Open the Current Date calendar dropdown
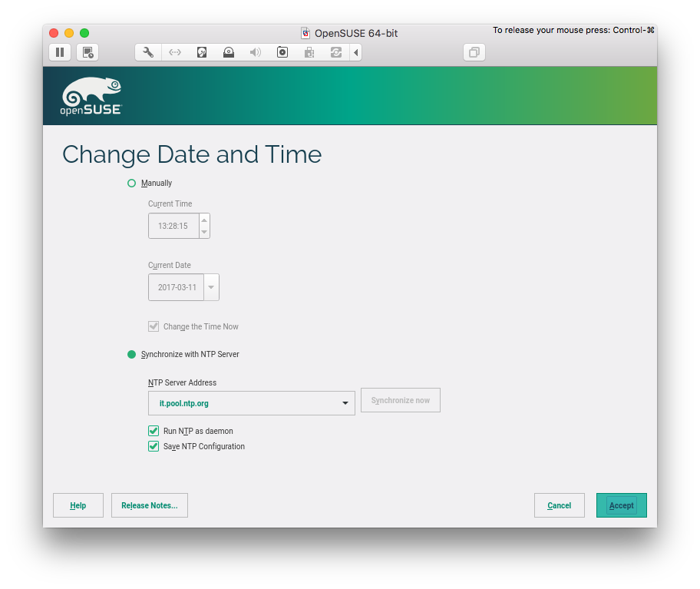The image size is (700, 589). pyautogui.click(x=211, y=287)
